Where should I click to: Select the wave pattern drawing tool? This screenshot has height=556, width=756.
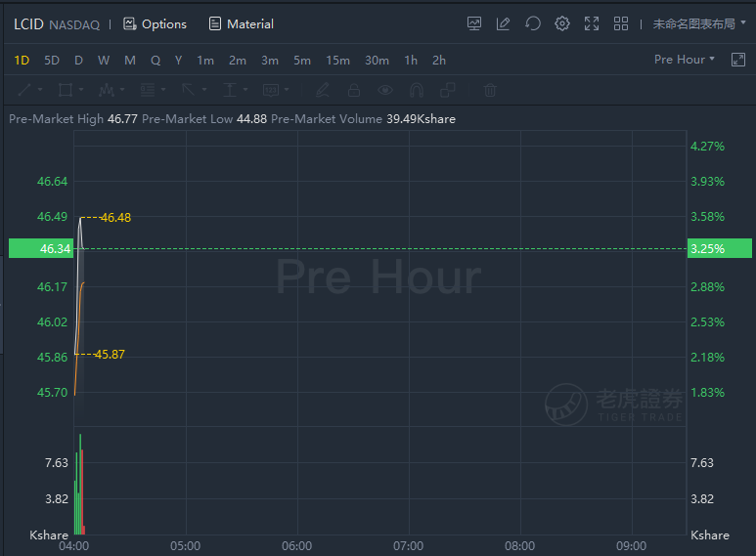(x=106, y=90)
